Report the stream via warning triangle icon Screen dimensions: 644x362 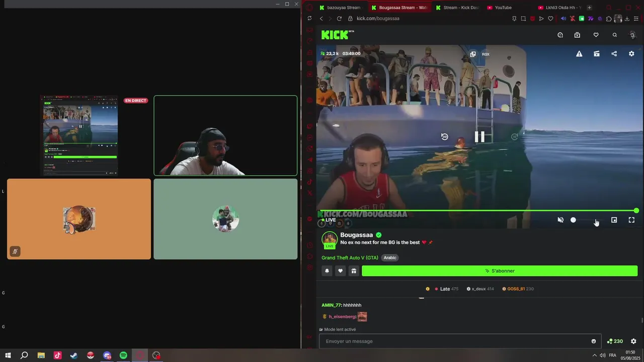tap(579, 54)
